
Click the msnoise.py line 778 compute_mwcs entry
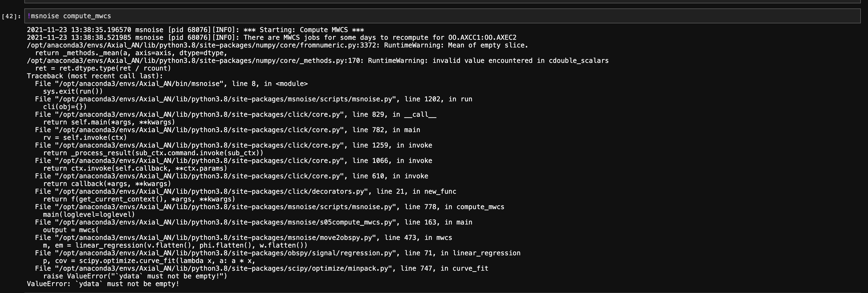click(x=269, y=207)
